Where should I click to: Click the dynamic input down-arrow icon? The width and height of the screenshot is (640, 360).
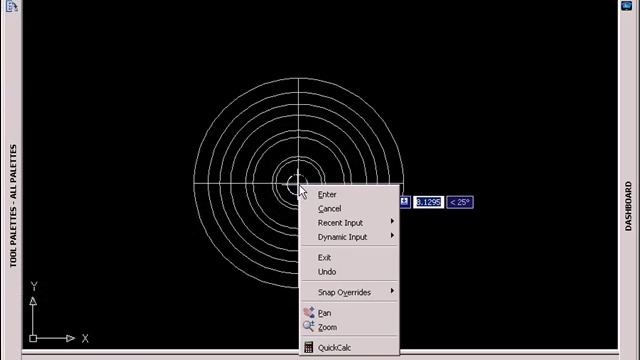click(405, 202)
